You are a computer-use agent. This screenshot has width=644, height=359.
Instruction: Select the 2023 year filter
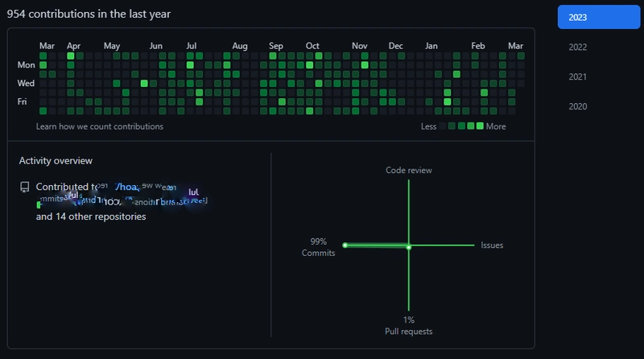pos(597,17)
